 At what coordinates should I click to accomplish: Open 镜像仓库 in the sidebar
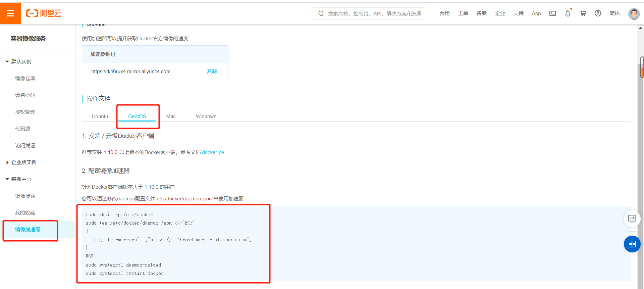[x=25, y=78]
